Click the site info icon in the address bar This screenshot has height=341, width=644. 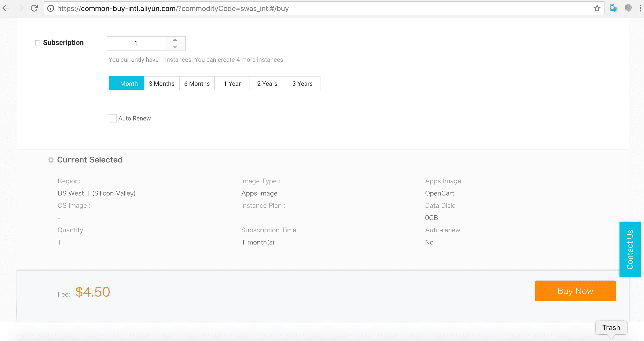pyautogui.click(x=51, y=8)
